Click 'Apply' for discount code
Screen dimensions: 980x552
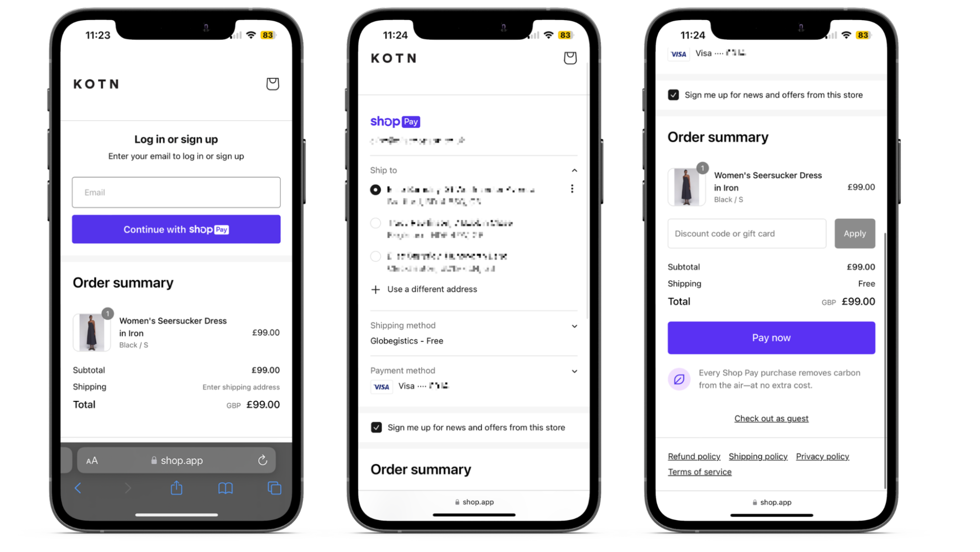click(x=854, y=233)
